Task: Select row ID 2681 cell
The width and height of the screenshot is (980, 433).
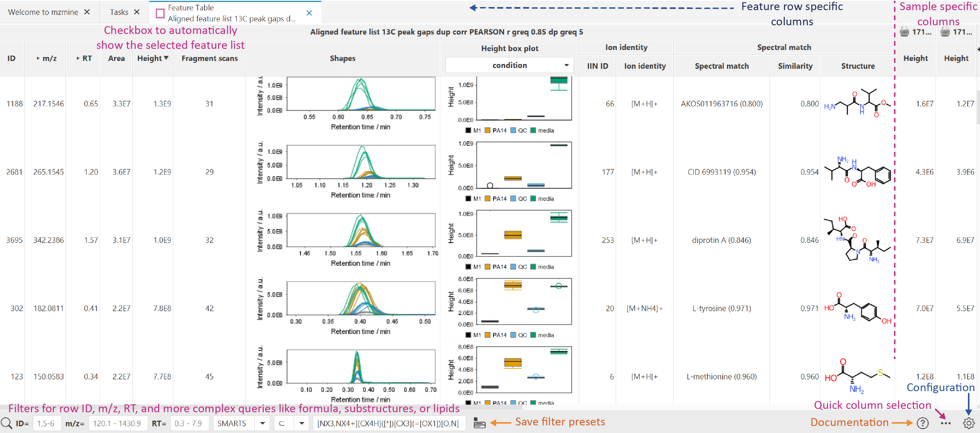Action: (x=14, y=172)
